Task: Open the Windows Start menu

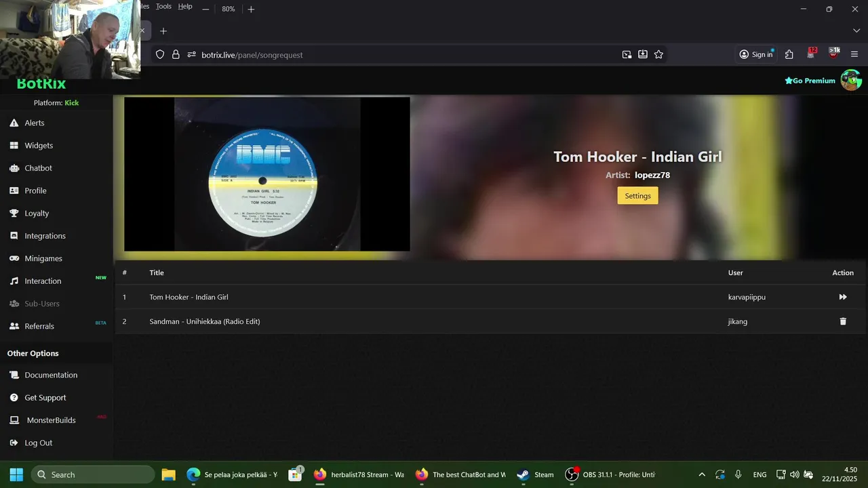Action: click(16, 474)
